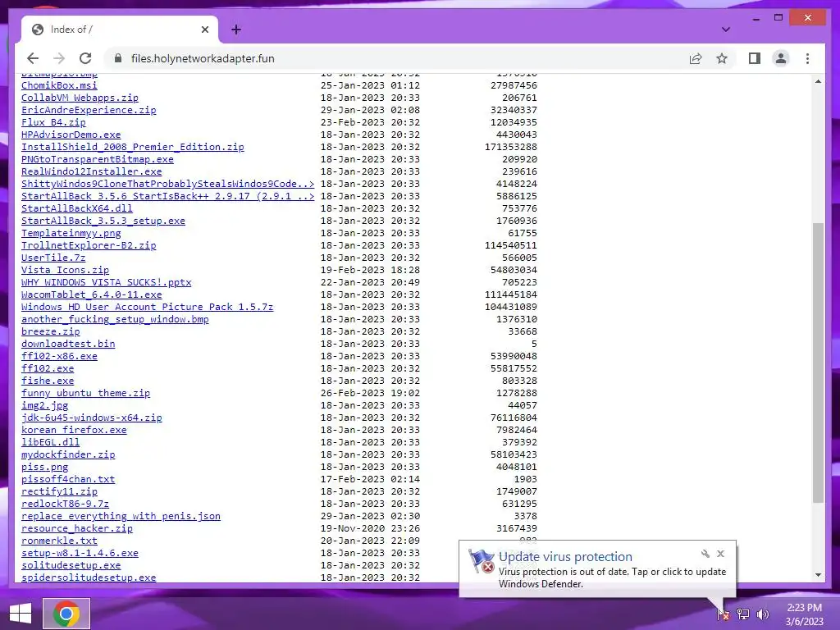This screenshot has width=840, height=630.
Task: Download funny_ubuntu_theme.zip
Action: click(85, 393)
